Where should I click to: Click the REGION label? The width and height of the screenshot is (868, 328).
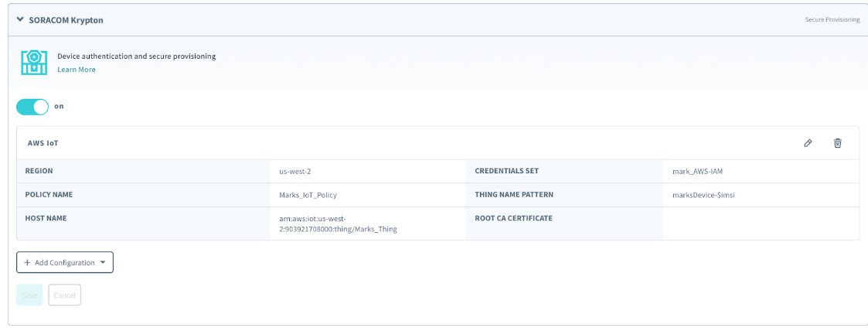coord(39,171)
